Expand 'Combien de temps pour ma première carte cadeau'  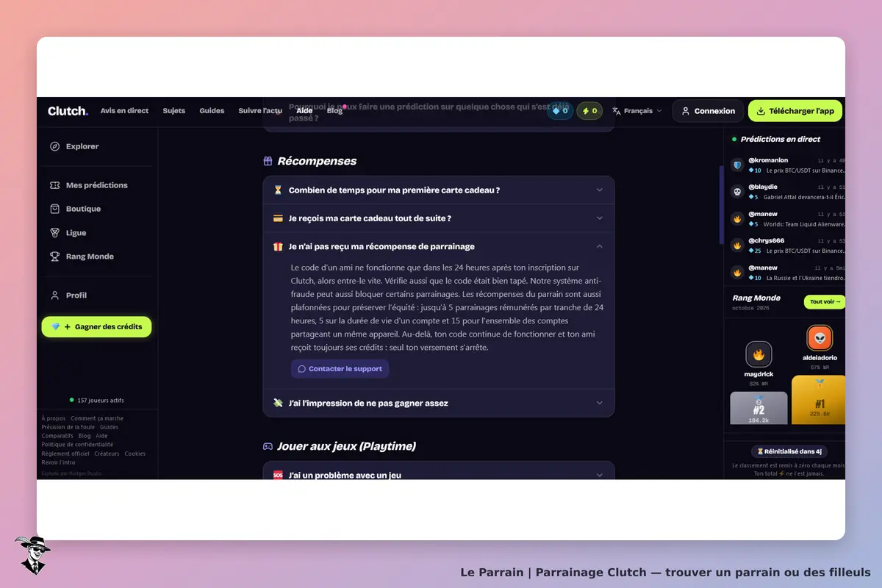(439, 190)
